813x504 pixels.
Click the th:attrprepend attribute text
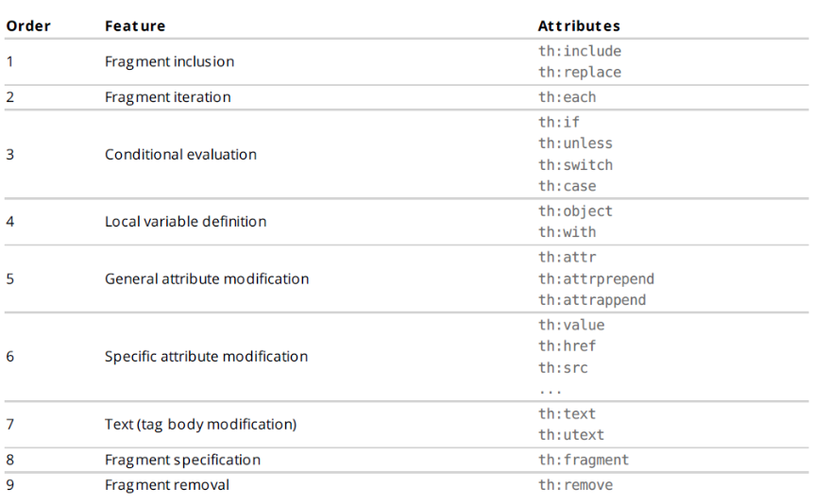click(x=596, y=279)
